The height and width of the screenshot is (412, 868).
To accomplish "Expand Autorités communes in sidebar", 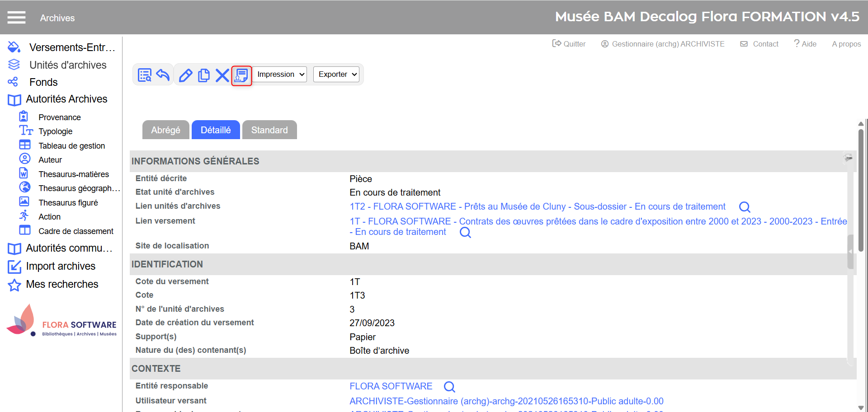I will (x=69, y=248).
